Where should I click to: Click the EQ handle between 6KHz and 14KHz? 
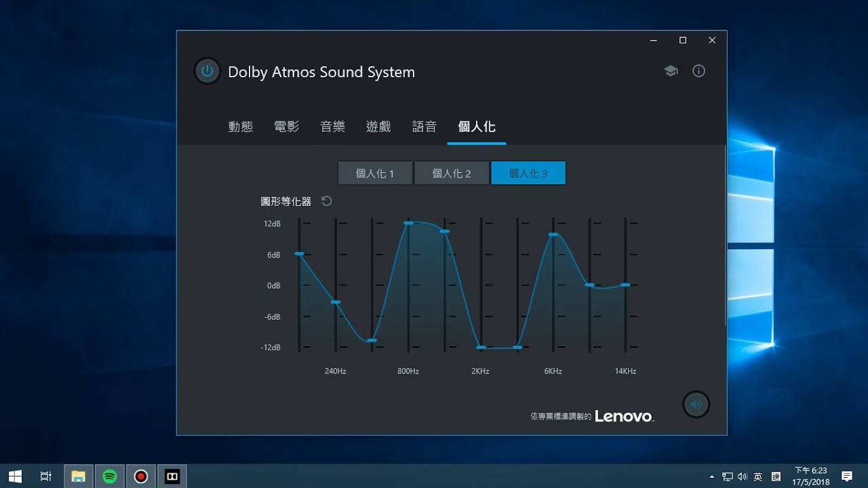590,285
